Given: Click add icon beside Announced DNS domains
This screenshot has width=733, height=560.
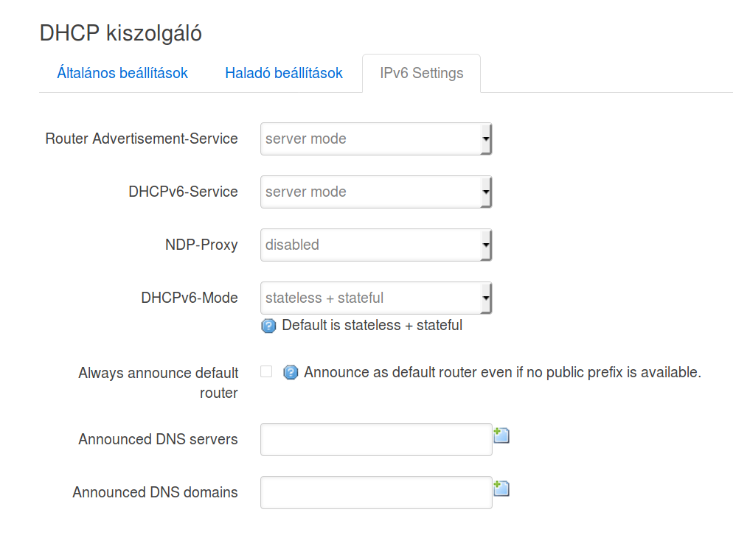Looking at the screenshot, I should [x=501, y=489].
